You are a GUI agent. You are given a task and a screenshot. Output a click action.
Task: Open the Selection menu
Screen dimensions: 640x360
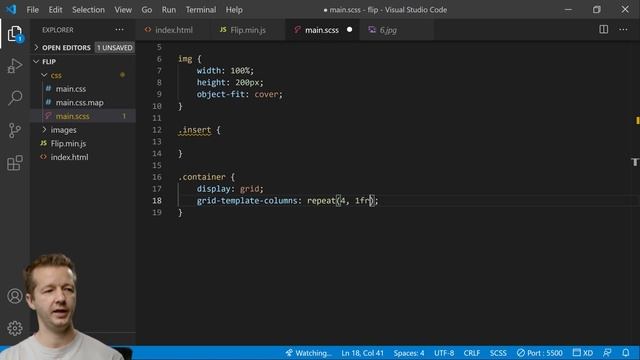pos(88,9)
